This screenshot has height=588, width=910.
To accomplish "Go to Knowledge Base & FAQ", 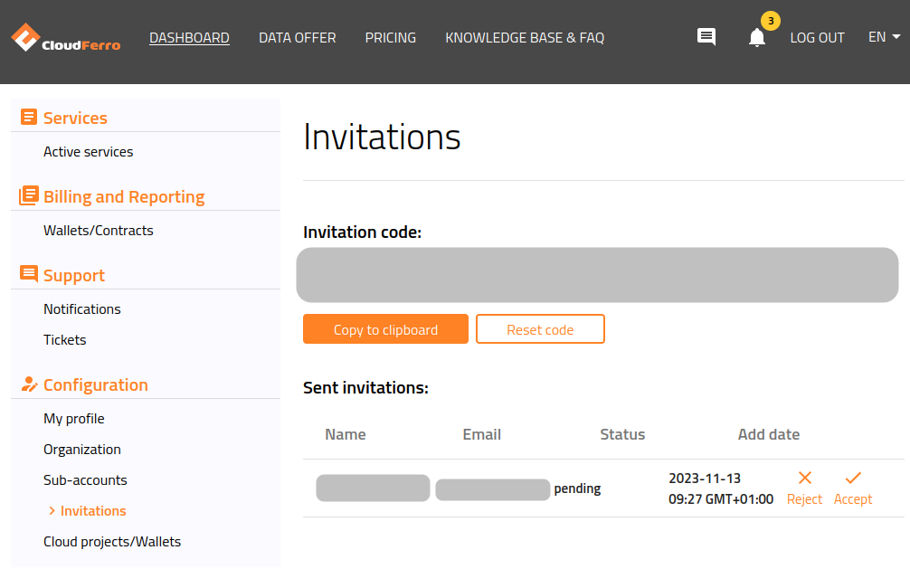I will pyautogui.click(x=524, y=37).
